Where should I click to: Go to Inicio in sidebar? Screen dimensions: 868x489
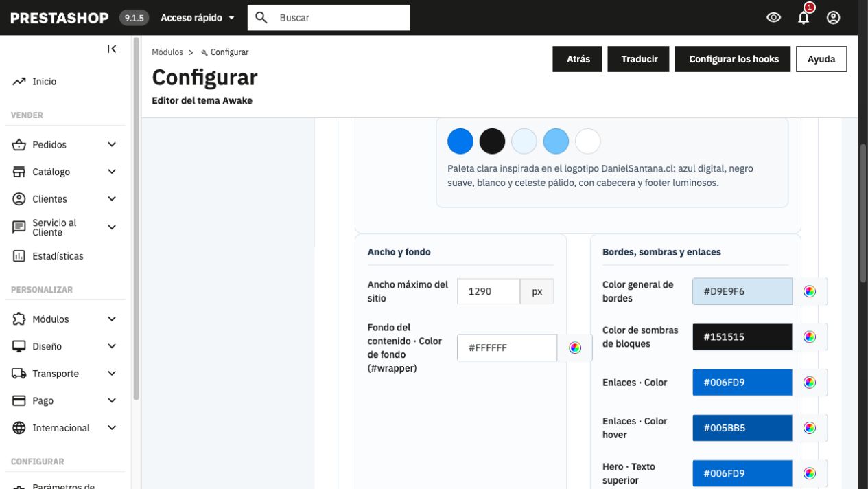coord(45,82)
